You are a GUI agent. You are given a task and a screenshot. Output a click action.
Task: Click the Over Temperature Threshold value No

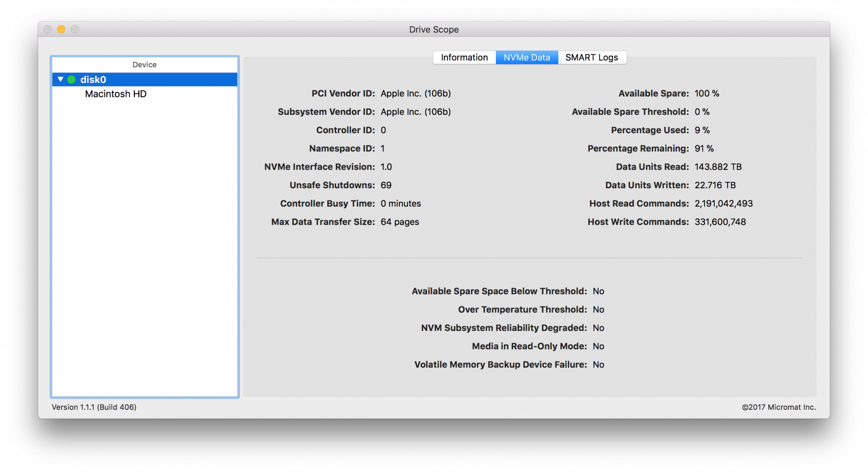[598, 309]
